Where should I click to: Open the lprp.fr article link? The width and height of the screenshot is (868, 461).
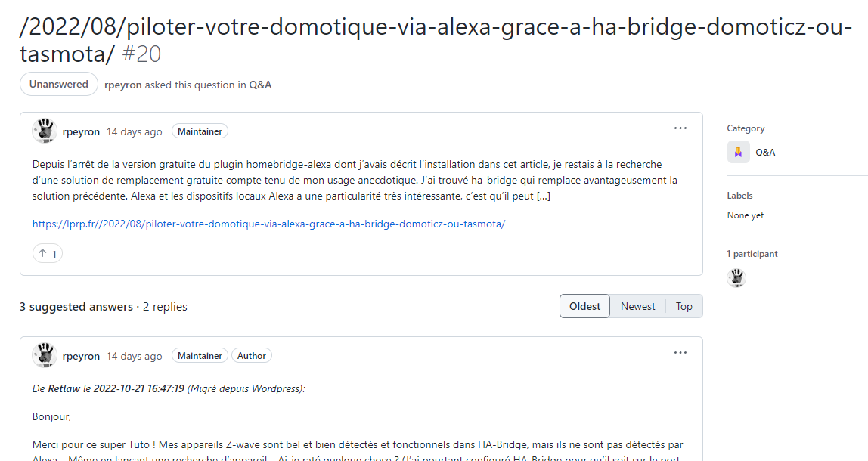(x=268, y=224)
